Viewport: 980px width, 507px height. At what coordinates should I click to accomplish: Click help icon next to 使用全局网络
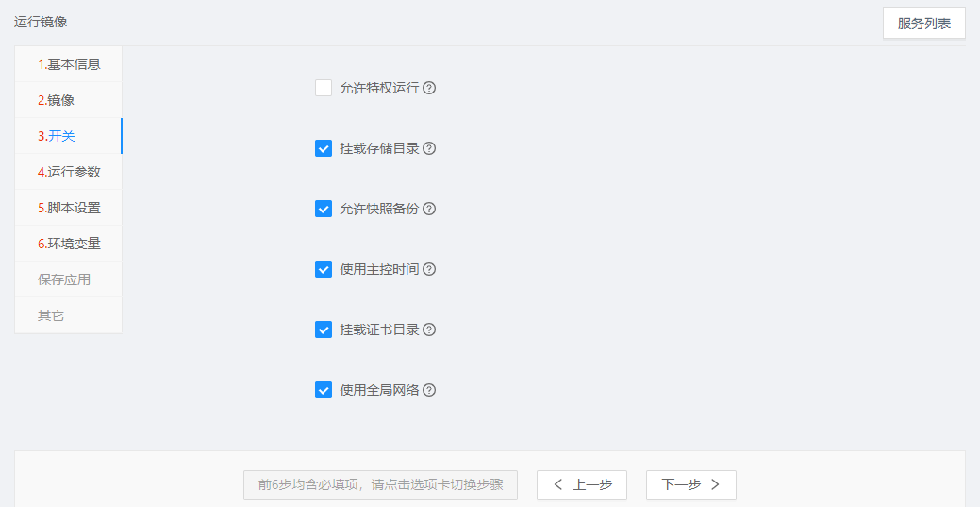coord(429,390)
